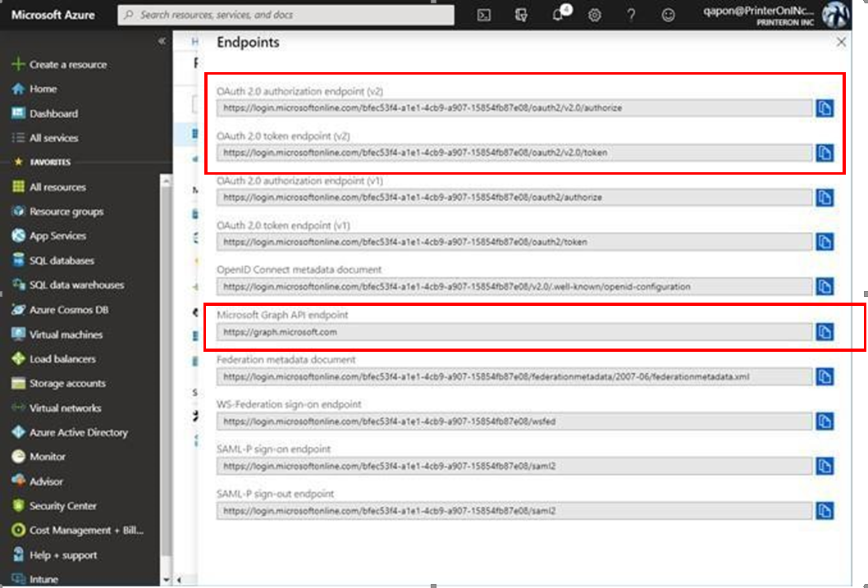Copy the OAuth 2.0 token endpoint (v2) URL
868x588 pixels.
coord(825,153)
